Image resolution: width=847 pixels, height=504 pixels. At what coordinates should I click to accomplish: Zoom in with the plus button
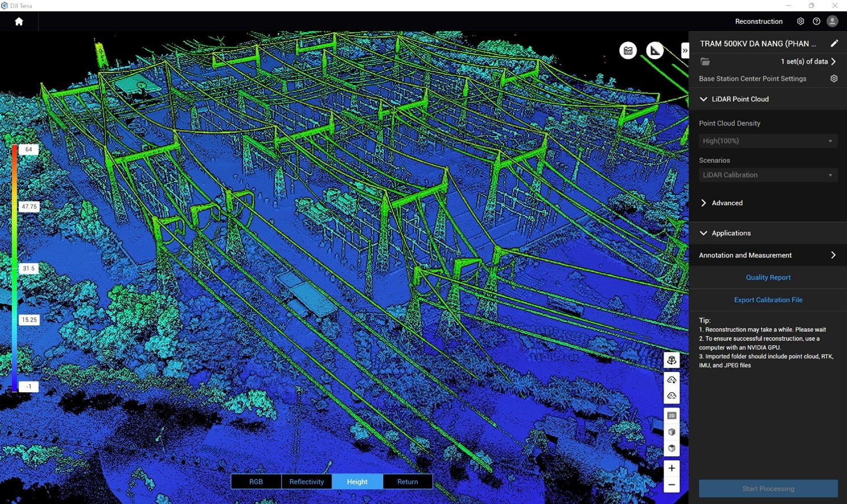tap(672, 468)
